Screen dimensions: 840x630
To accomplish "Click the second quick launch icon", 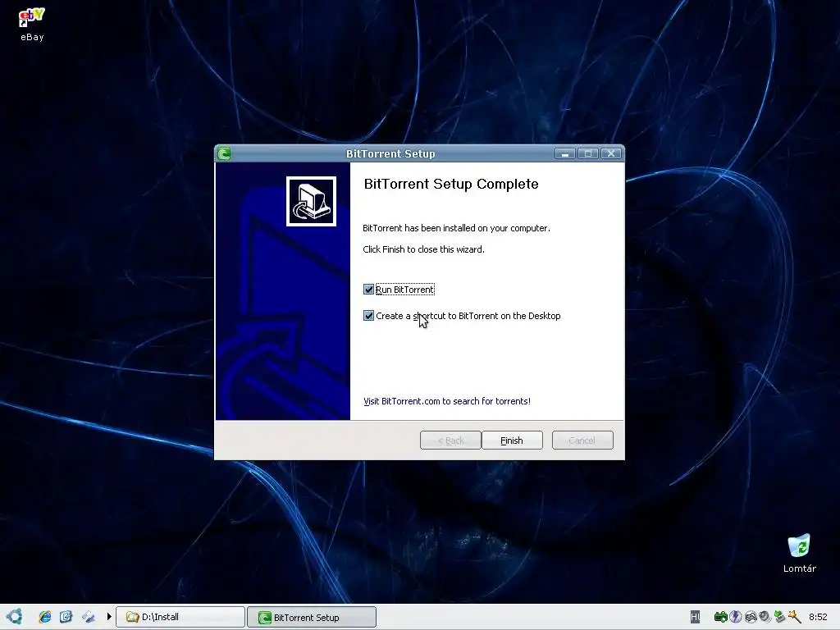I will [x=66, y=617].
